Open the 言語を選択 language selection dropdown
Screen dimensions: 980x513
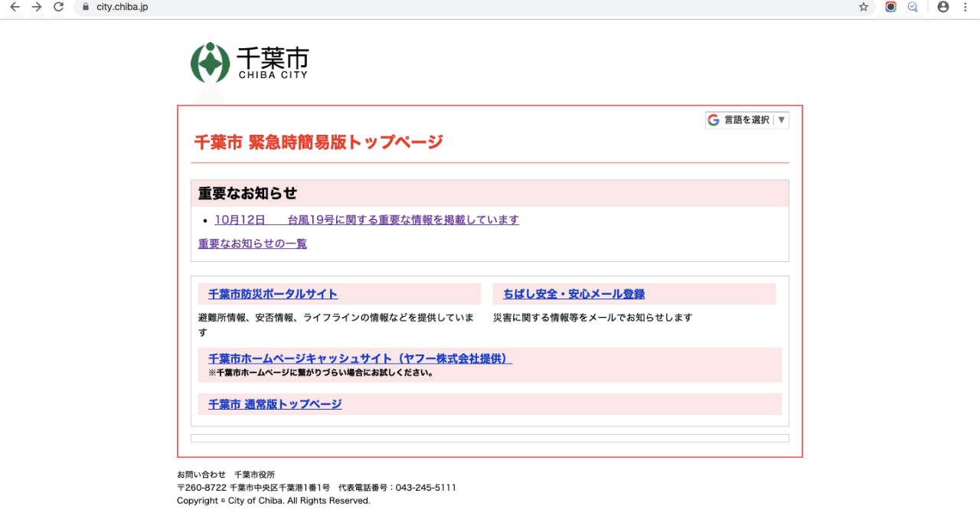(746, 119)
